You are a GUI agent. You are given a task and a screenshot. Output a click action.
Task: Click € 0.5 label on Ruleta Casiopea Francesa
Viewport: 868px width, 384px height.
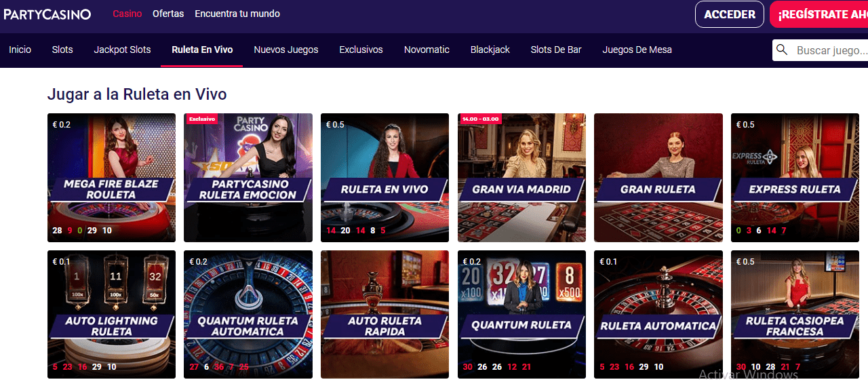click(x=745, y=261)
